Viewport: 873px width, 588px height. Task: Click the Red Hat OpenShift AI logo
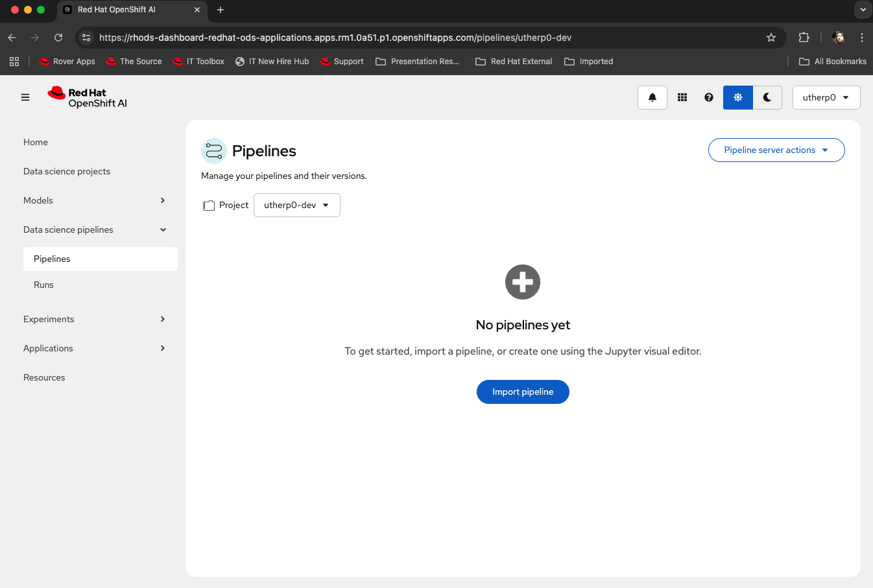pyautogui.click(x=88, y=97)
